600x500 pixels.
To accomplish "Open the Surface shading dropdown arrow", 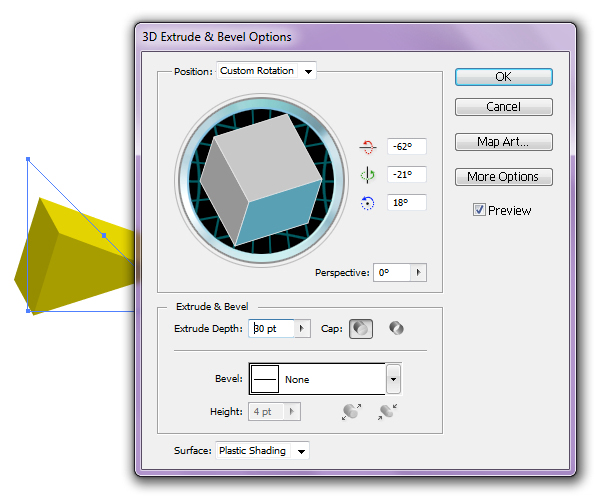I will 302,451.
